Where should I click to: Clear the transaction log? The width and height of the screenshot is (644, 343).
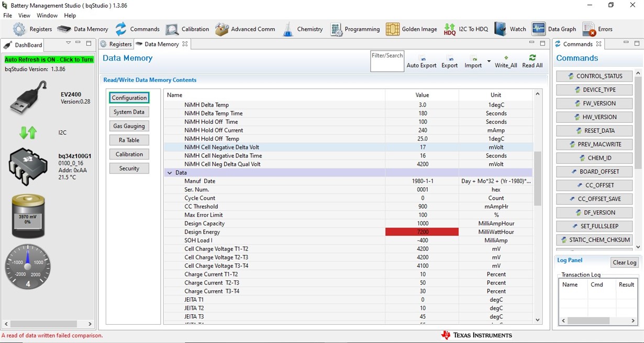click(x=625, y=262)
